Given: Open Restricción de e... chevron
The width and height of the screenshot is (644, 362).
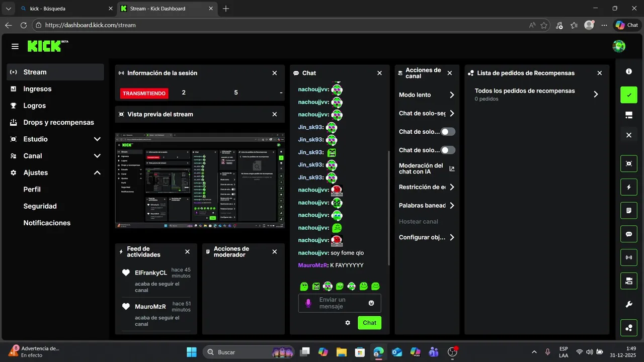Looking at the screenshot, I should [x=452, y=187].
